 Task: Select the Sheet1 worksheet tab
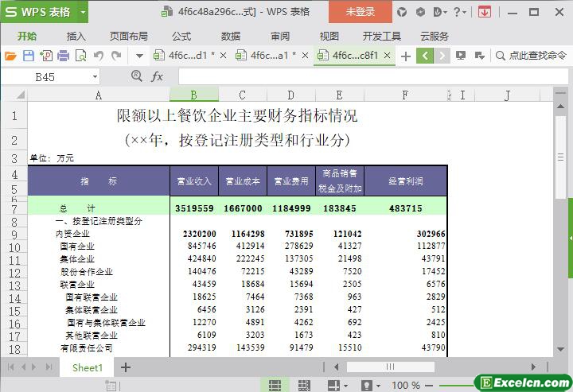coord(88,367)
